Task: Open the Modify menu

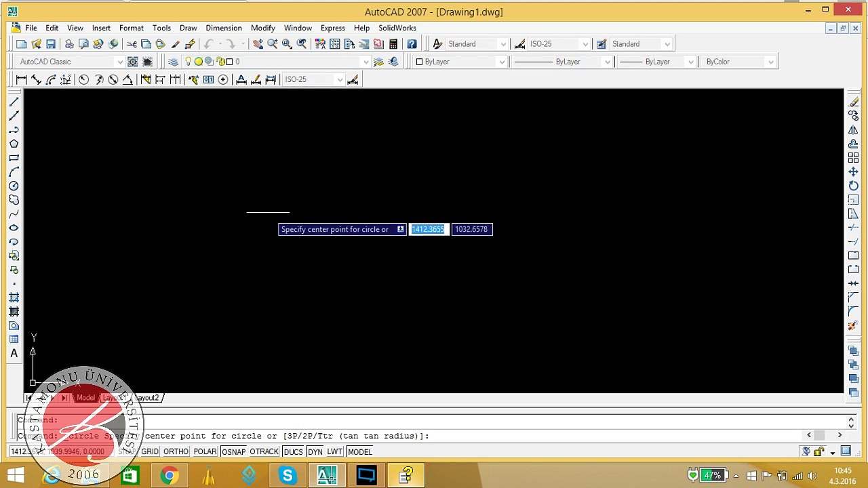Action: click(262, 28)
